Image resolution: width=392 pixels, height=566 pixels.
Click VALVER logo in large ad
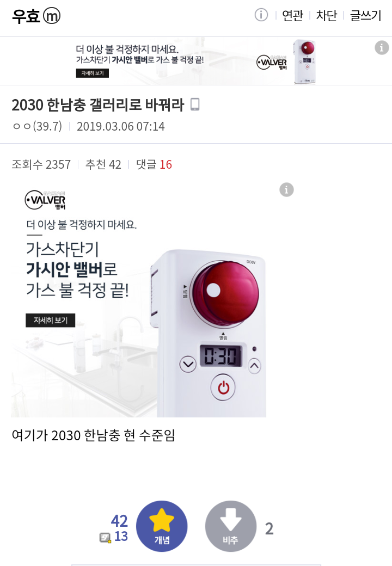tap(45, 200)
